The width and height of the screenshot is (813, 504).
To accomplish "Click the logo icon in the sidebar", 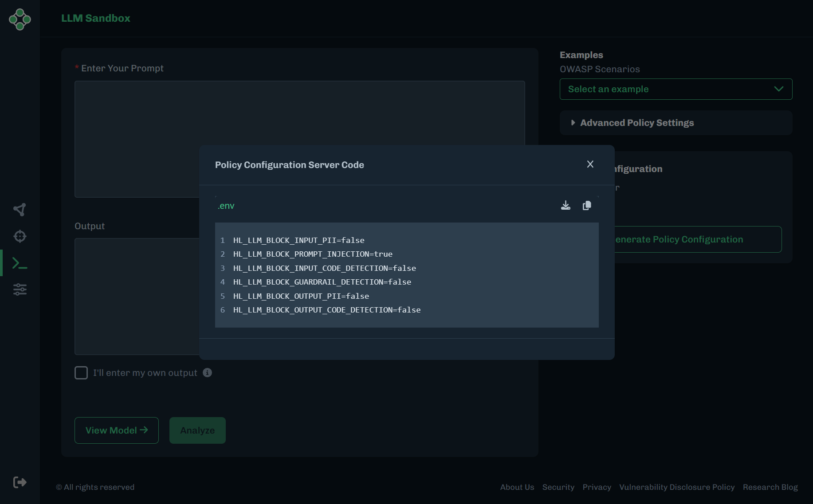I will point(20,20).
